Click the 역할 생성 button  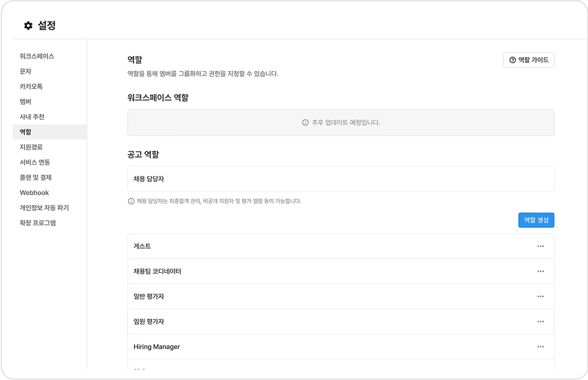[x=536, y=220]
